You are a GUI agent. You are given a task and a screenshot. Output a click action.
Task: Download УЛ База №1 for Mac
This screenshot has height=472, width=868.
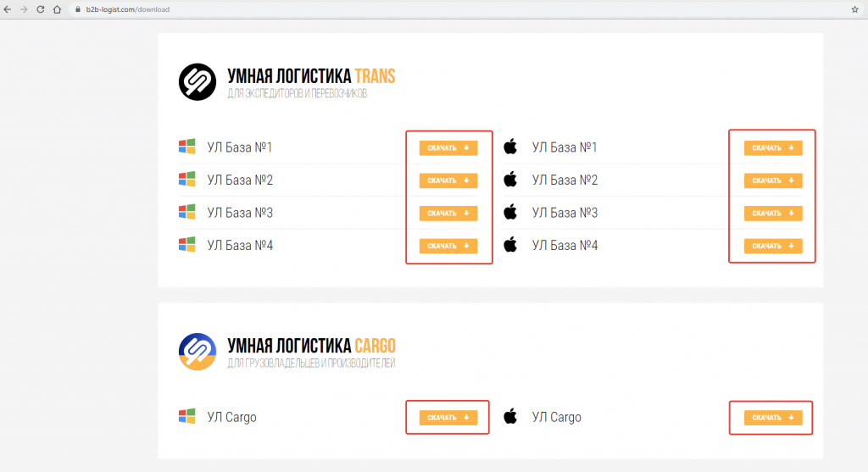point(773,147)
